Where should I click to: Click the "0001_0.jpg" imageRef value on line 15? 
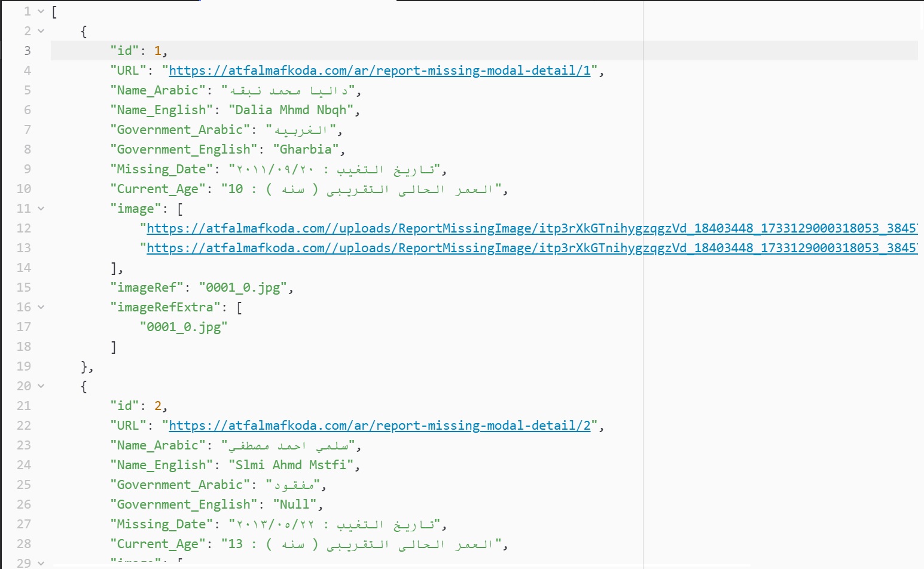[243, 287]
